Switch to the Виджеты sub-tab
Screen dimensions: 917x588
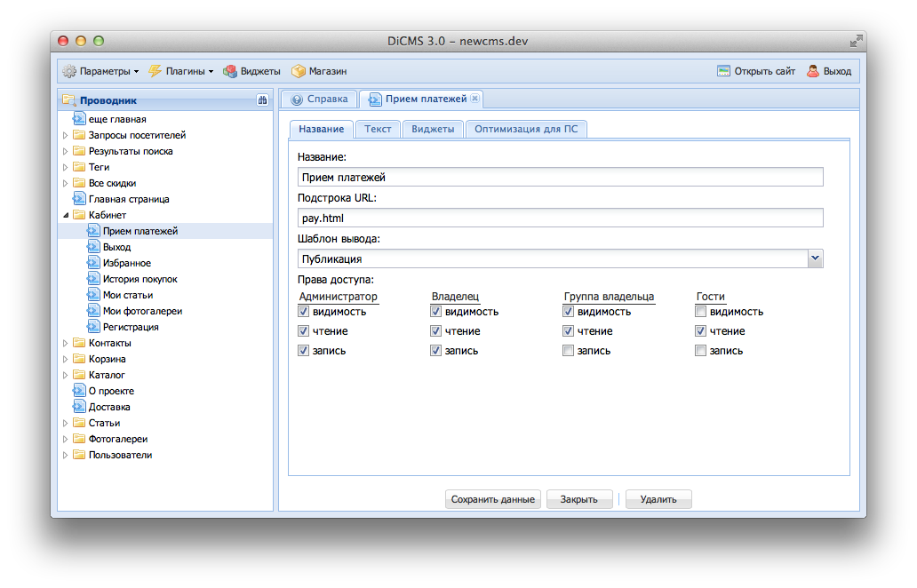tap(433, 129)
